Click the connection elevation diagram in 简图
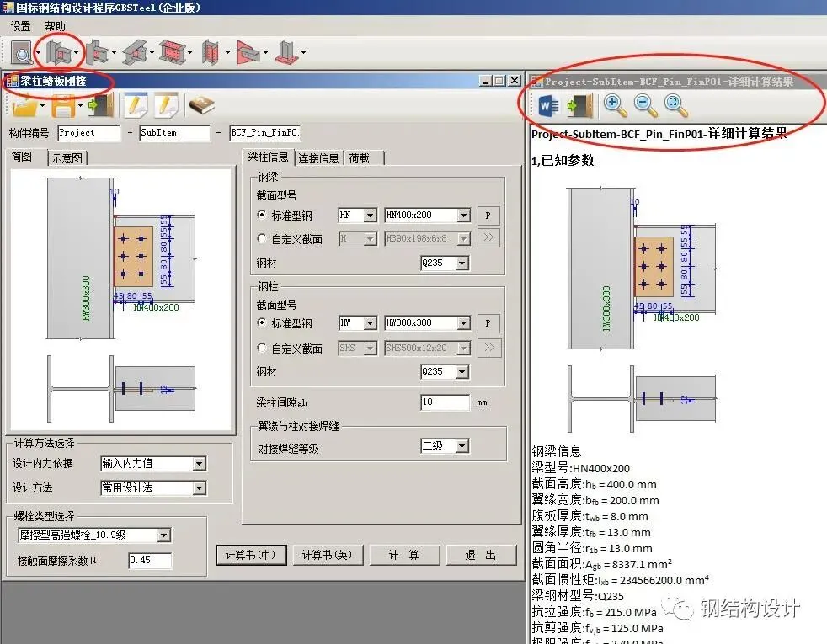This screenshot has height=644, width=827. pos(121,258)
